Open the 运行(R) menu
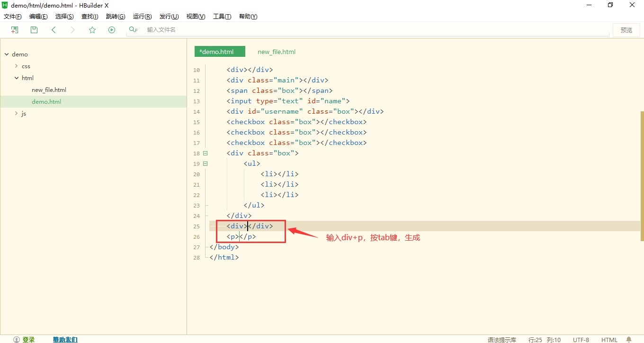 142,17
